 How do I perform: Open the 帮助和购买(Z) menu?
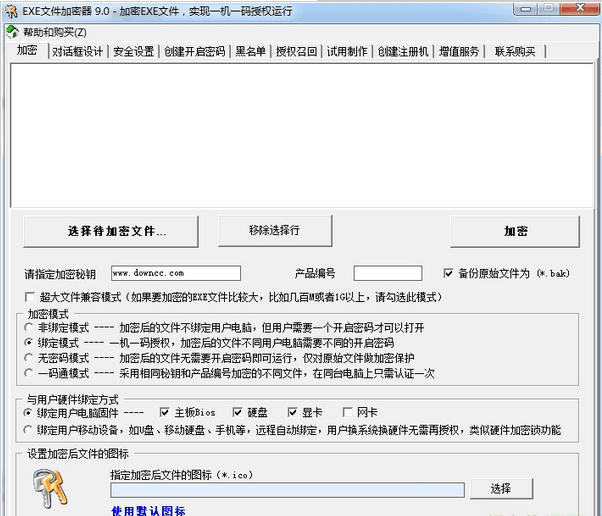click(55, 33)
